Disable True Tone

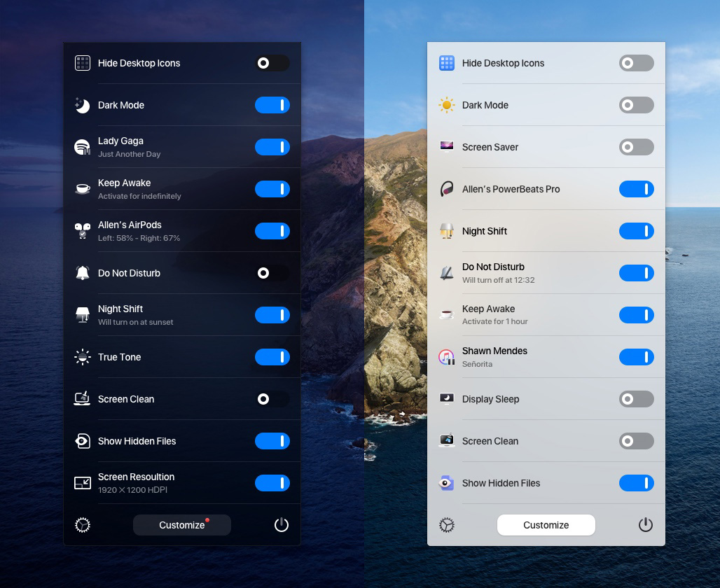pos(272,357)
